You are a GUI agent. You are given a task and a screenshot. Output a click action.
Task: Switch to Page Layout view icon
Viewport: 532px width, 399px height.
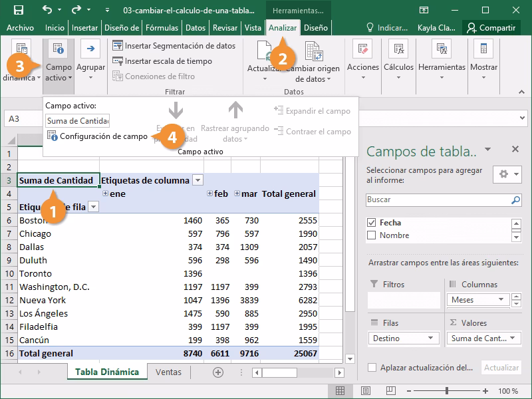click(365, 391)
